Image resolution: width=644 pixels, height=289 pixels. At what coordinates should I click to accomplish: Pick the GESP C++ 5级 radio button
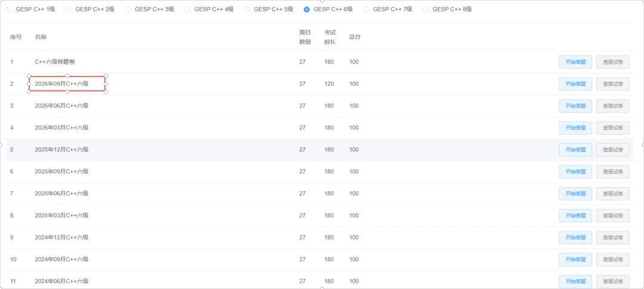point(247,10)
